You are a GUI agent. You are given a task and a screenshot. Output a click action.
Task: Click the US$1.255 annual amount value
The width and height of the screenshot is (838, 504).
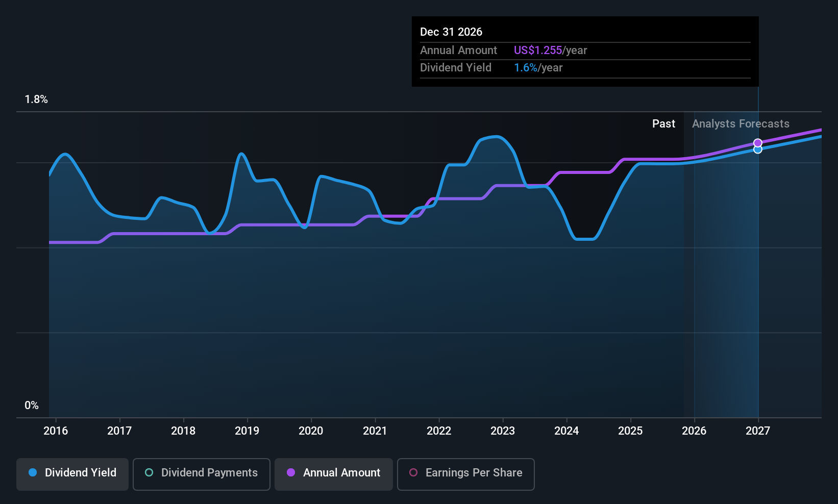point(538,51)
